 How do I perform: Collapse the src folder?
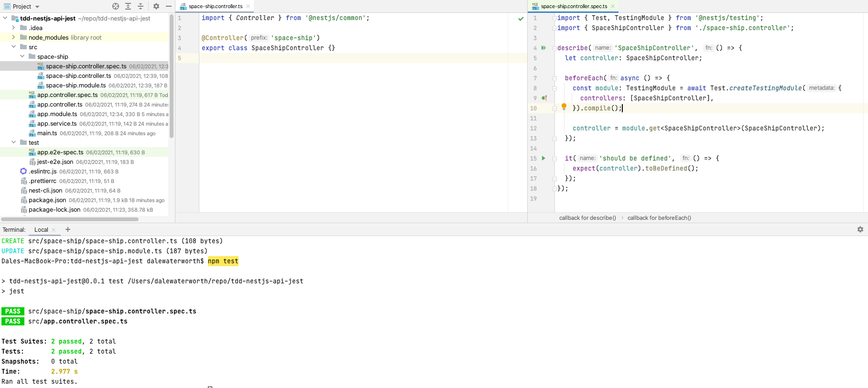tap(13, 47)
